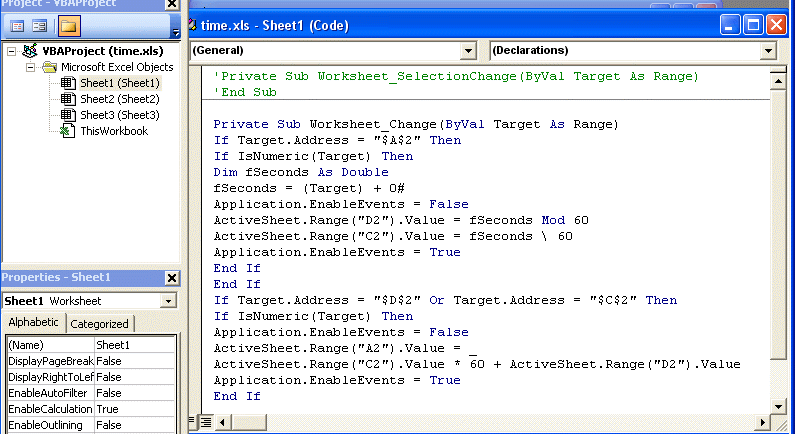
Task: Select the DisplayPageBreak property row
Action: [91, 361]
